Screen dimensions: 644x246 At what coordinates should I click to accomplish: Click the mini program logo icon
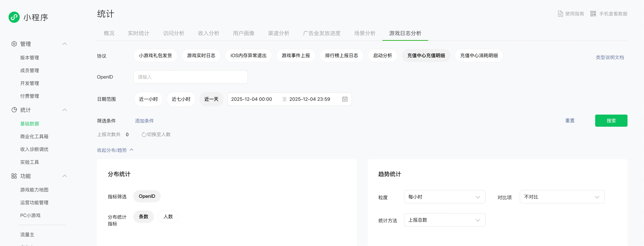[14, 17]
